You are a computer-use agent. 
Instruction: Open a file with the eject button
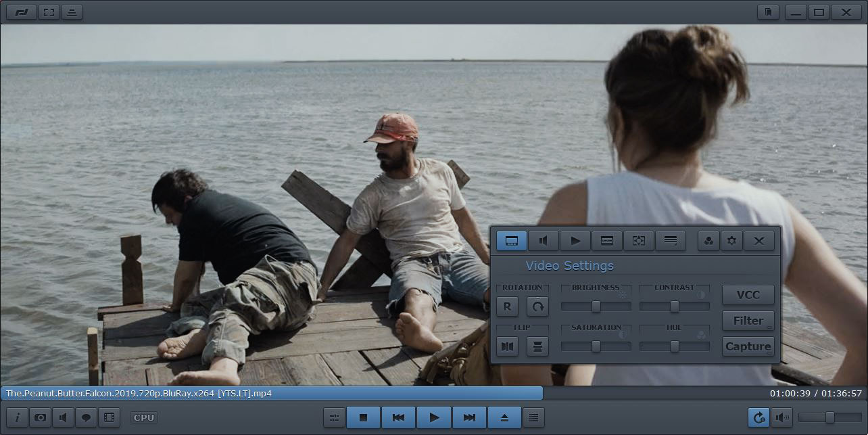pyautogui.click(x=504, y=417)
